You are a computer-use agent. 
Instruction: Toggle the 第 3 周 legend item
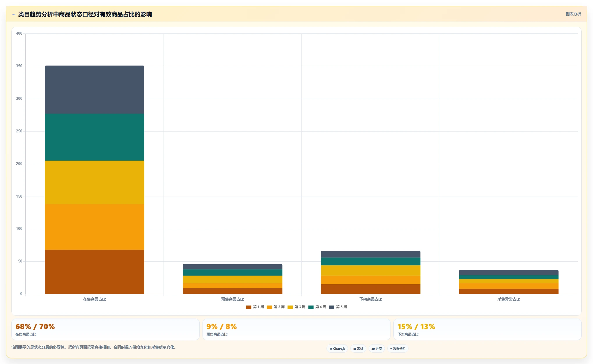click(x=296, y=307)
